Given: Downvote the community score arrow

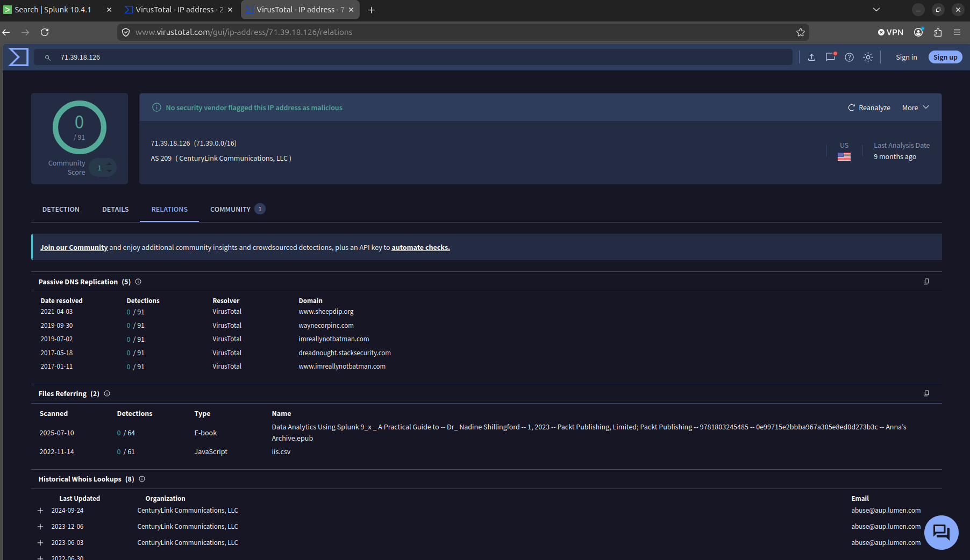Looking at the screenshot, I should 109,172.
